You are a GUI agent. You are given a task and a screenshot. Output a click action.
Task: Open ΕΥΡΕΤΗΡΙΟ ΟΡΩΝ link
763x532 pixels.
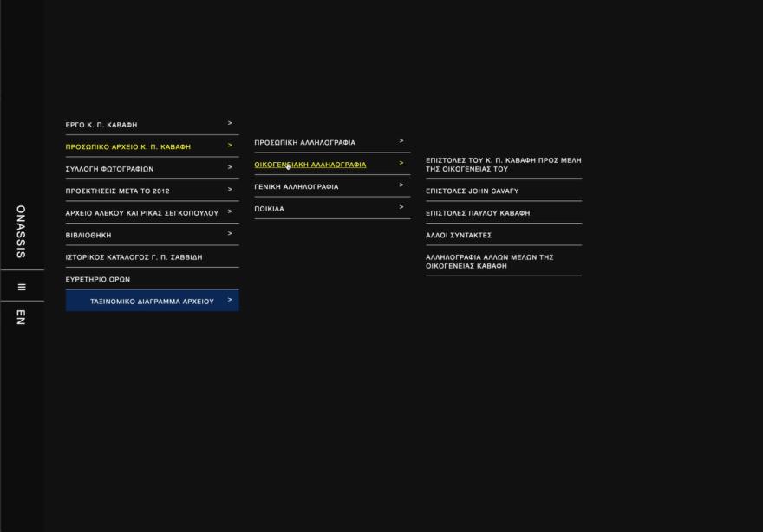98,280
